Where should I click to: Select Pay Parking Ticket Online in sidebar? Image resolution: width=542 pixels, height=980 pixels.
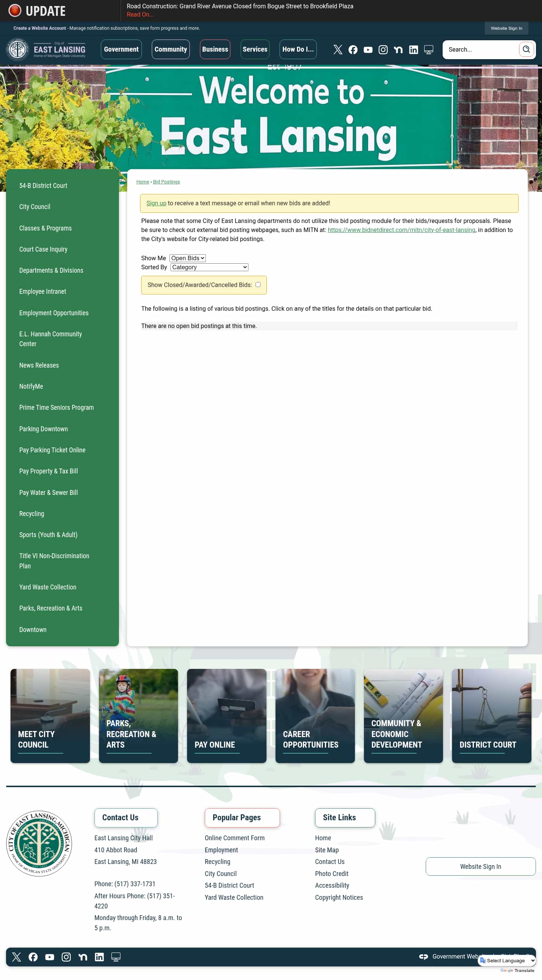(52, 450)
